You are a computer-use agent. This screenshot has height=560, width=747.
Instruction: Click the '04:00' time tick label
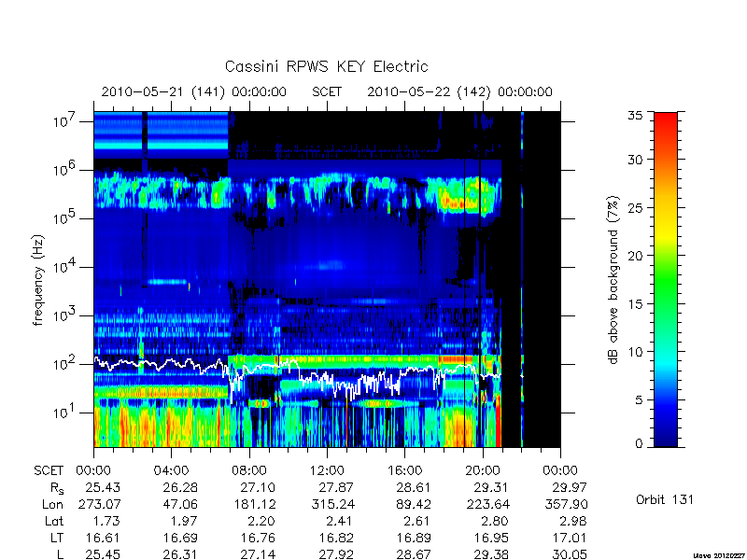pos(171,471)
